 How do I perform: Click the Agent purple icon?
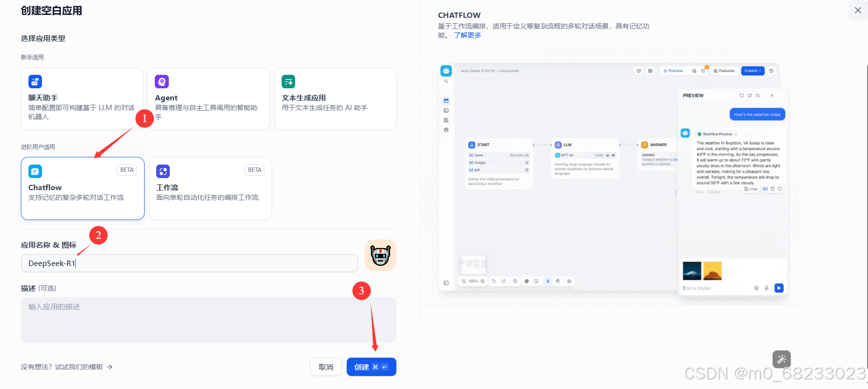click(x=162, y=82)
